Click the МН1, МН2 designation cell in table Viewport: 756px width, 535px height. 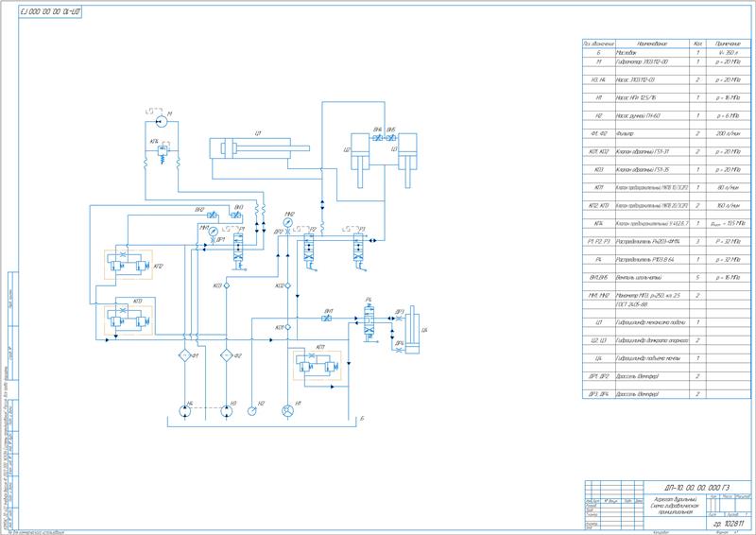[x=599, y=295]
